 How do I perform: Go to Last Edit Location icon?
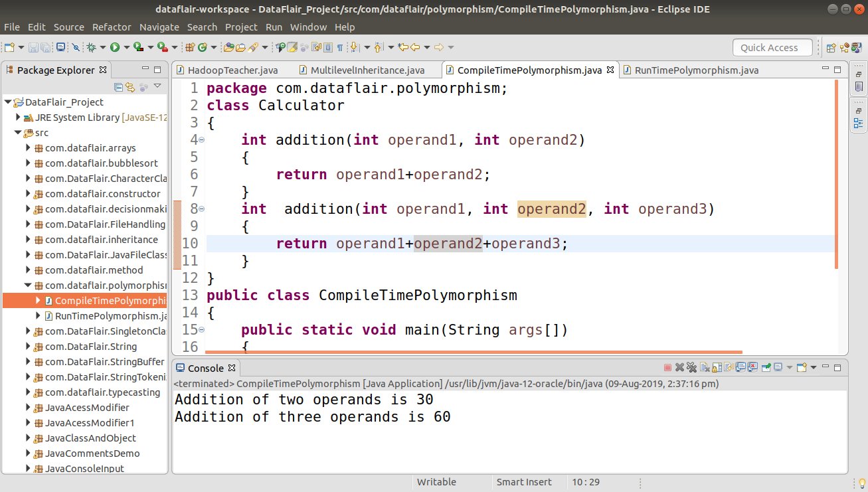click(402, 47)
